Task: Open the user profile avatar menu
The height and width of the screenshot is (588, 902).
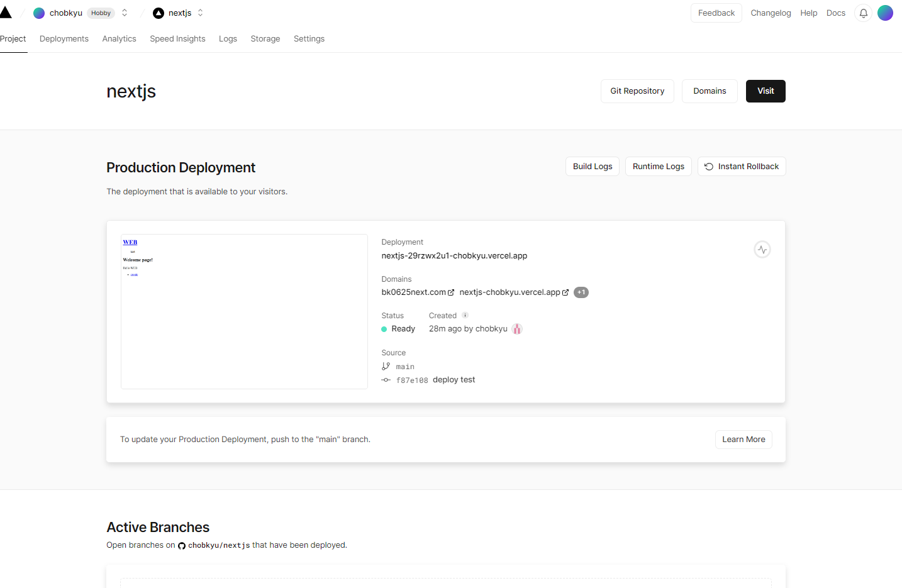Action: [885, 13]
